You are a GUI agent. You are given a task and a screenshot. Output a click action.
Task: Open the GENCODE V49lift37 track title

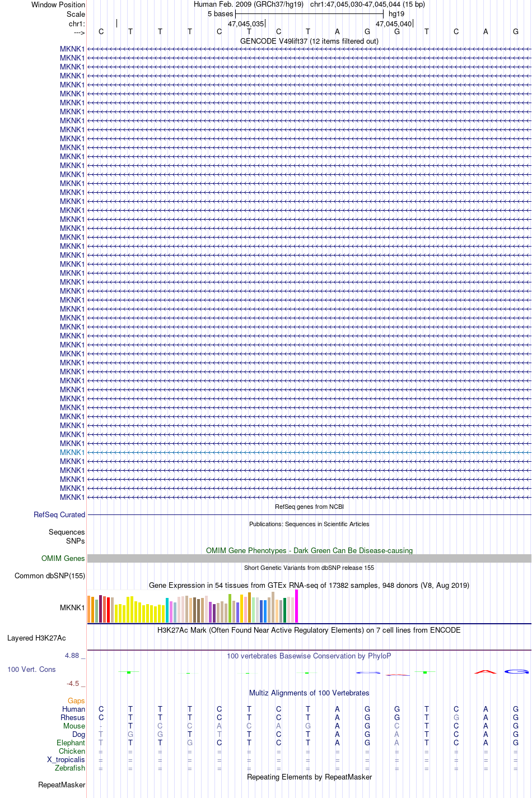(x=309, y=41)
